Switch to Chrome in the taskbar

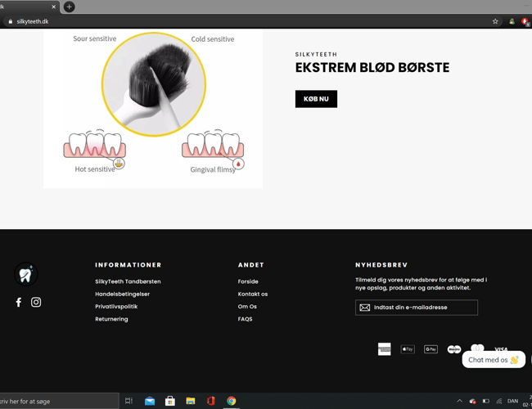coord(232,401)
